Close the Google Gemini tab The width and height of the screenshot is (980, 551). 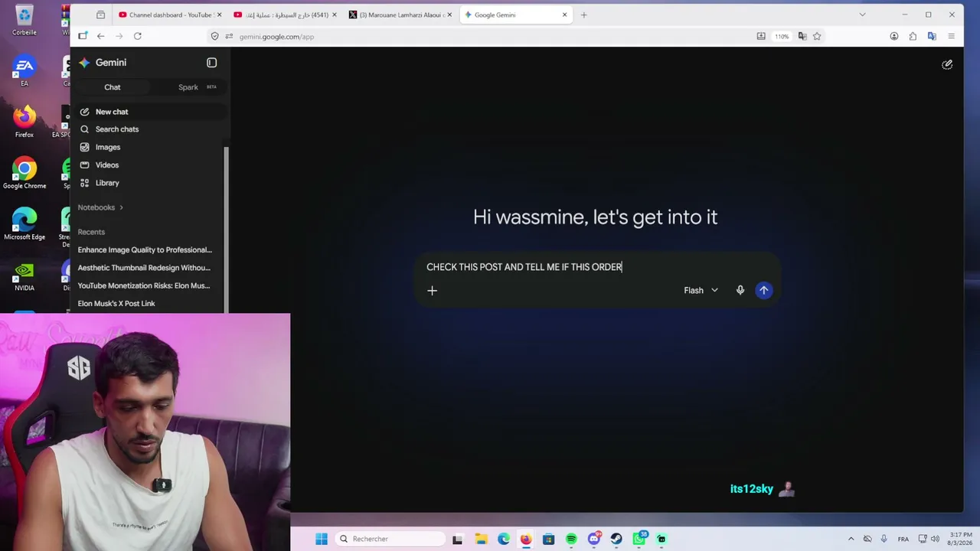pyautogui.click(x=565, y=15)
